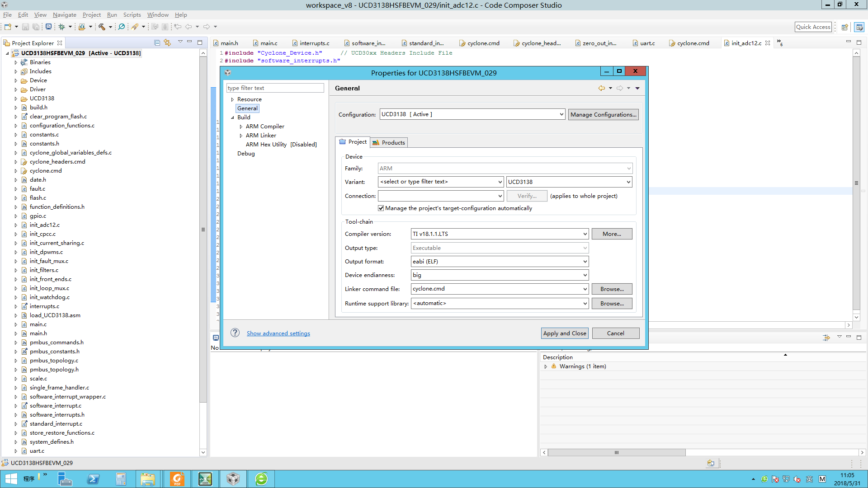The width and height of the screenshot is (868, 488).
Task: Click the type filter text field
Action: (x=275, y=88)
